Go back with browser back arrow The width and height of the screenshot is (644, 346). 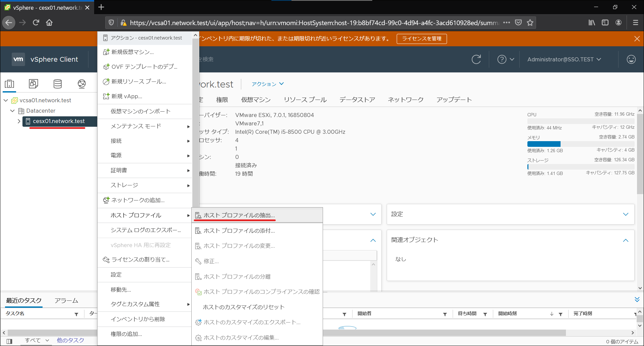pos(9,22)
